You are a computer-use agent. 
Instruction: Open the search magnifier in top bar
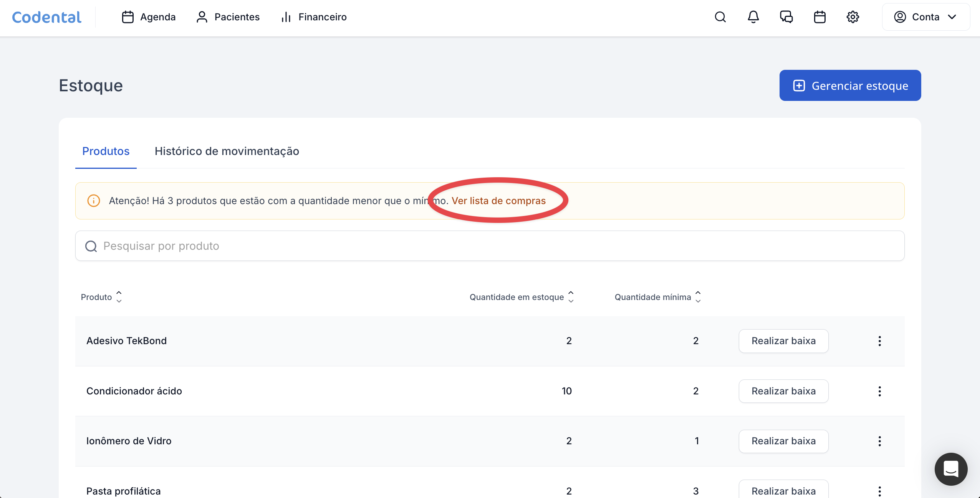(x=720, y=17)
